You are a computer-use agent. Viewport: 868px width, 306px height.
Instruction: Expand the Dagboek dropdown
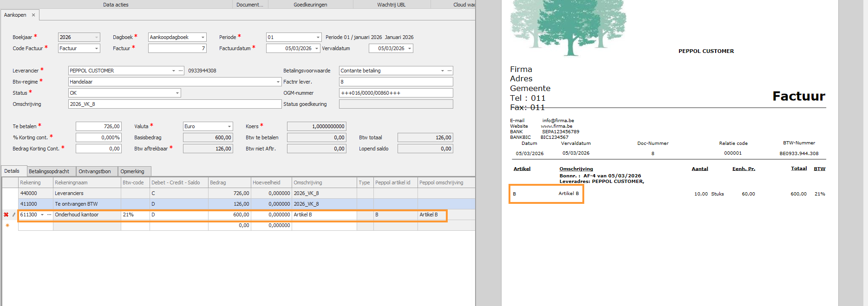tap(203, 37)
